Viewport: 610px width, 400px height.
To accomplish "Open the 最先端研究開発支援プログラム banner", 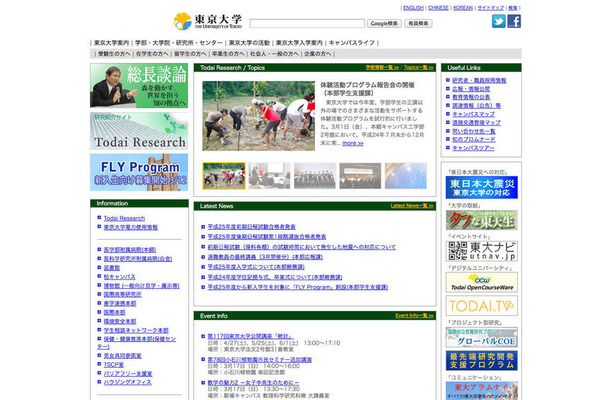I will (482, 360).
